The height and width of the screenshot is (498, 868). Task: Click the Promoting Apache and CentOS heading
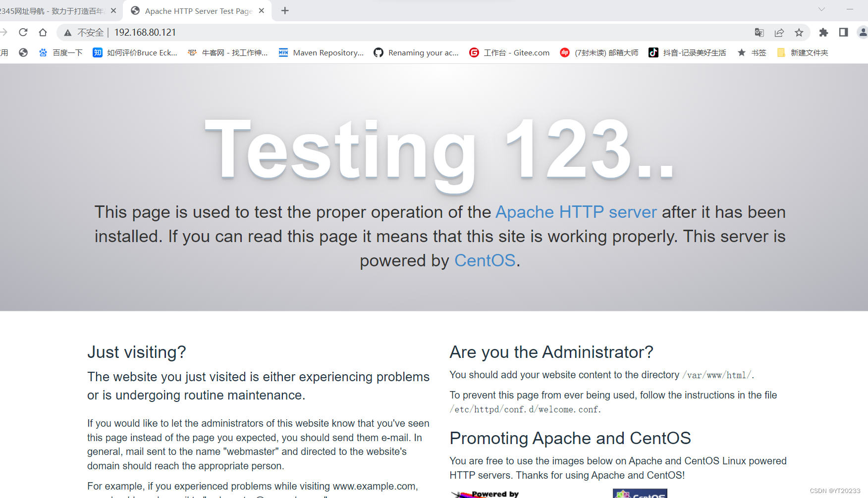pyautogui.click(x=570, y=438)
